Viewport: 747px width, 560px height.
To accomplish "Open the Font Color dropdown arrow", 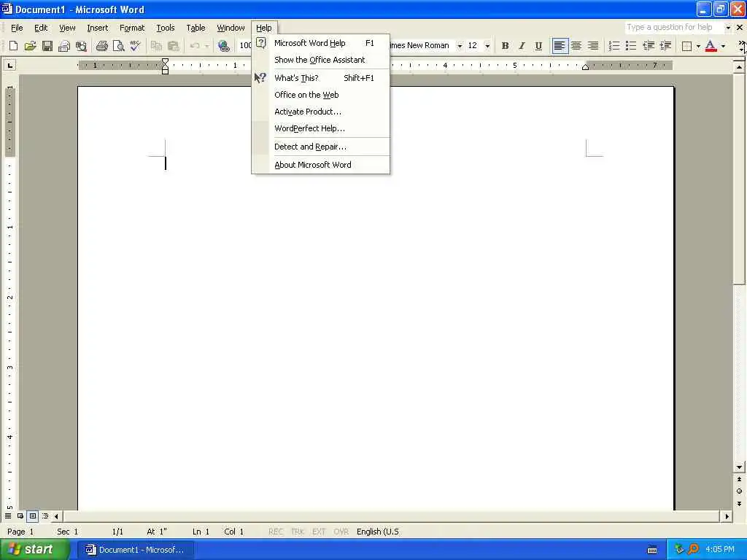I will pyautogui.click(x=723, y=46).
